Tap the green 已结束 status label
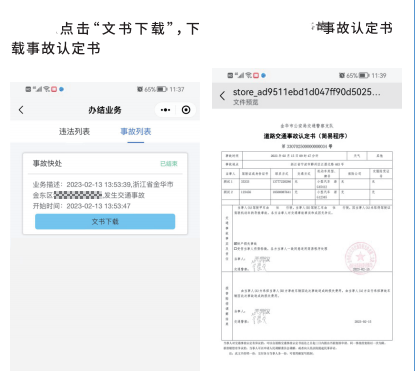The width and height of the screenshot is (415, 371). click(x=169, y=164)
